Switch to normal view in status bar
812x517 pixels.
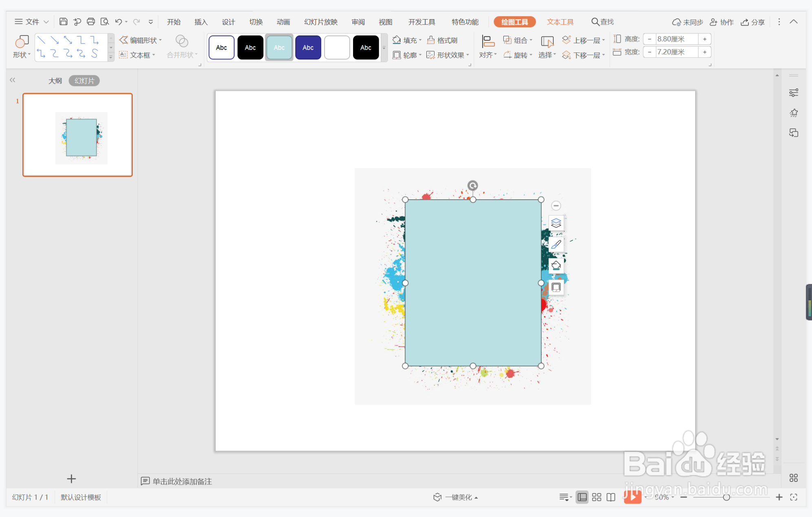pos(582,497)
